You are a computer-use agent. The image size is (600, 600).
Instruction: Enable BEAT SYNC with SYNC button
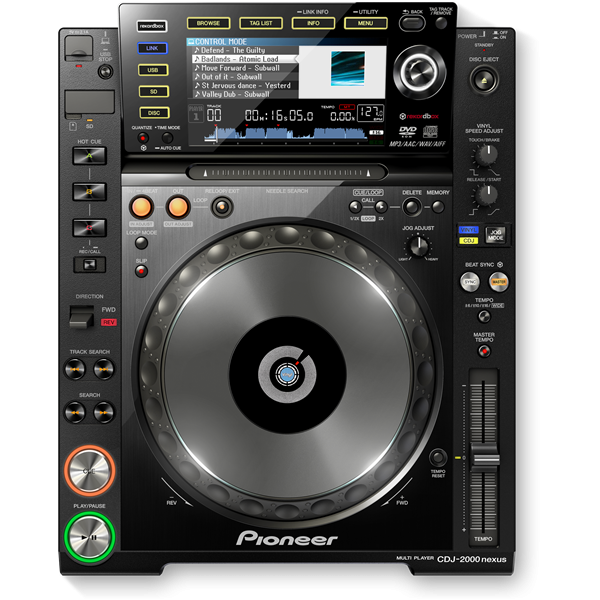pyautogui.click(x=470, y=282)
